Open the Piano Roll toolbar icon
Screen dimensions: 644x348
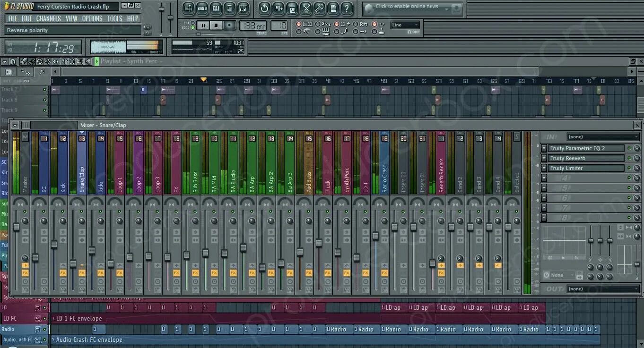pyautogui.click(x=216, y=8)
